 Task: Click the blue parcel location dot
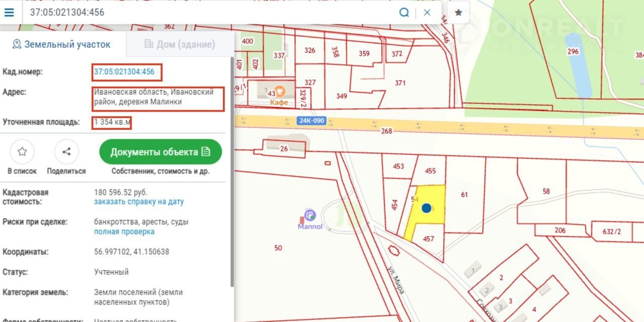click(x=426, y=208)
